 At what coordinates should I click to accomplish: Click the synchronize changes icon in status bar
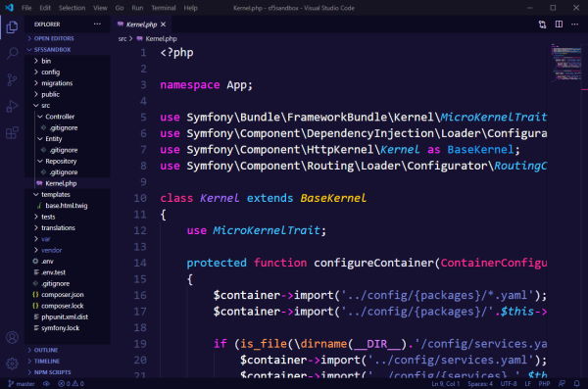coord(46,384)
